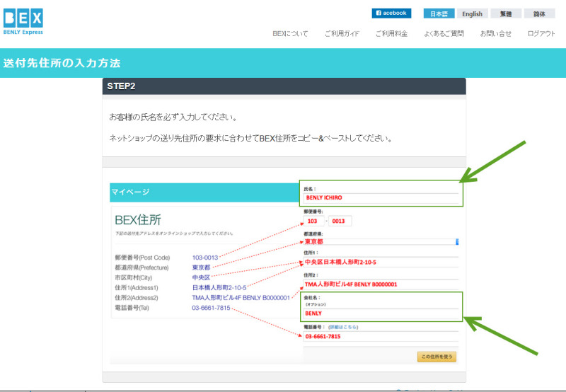Click ログアウト to log out
The height and width of the screenshot is (392, 566).
(541, 33)
